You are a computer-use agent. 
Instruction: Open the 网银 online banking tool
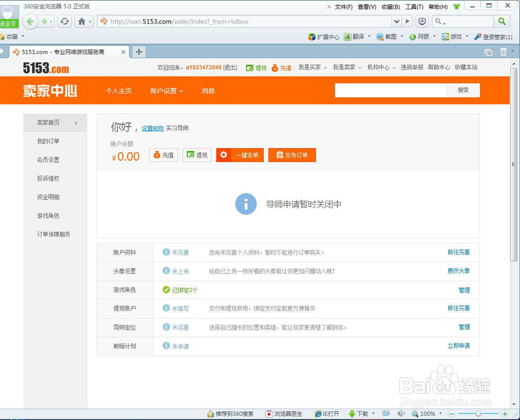pos(420,37)
